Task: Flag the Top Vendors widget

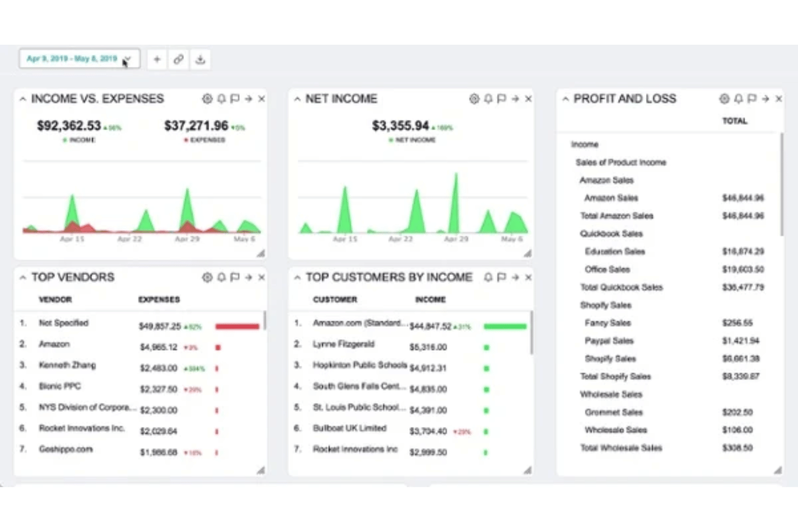Action: 235,277
